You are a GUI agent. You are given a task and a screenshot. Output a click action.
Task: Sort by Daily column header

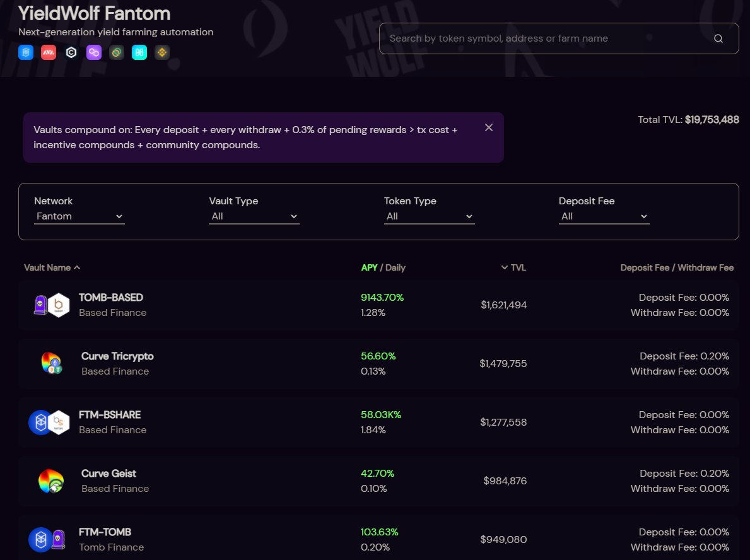point(396,268)
